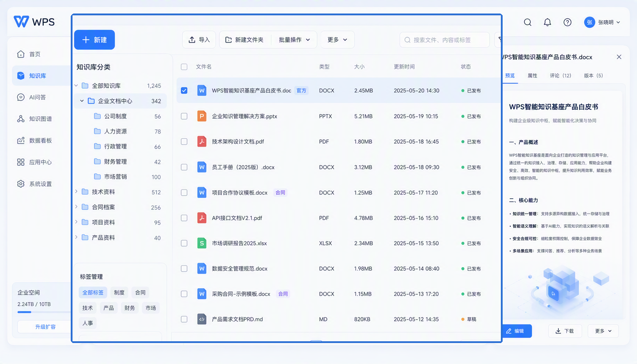Click the 升级扩容 link

pyautogui.click(x=45, y=327)
